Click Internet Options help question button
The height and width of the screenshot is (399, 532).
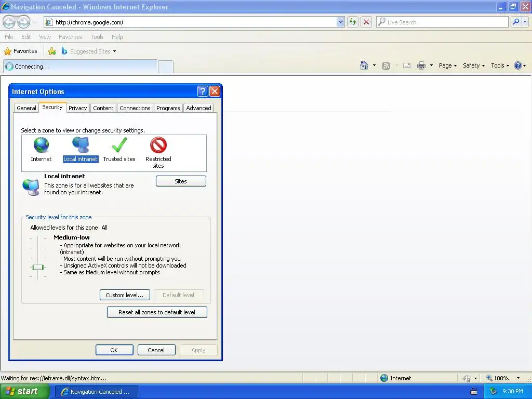[x=202, y=91]
